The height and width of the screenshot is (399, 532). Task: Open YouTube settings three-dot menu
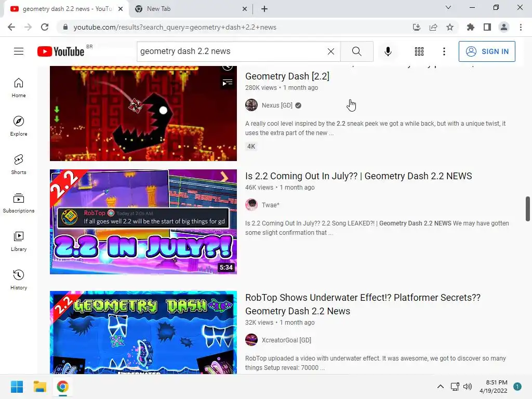click(x=444, y=51)
